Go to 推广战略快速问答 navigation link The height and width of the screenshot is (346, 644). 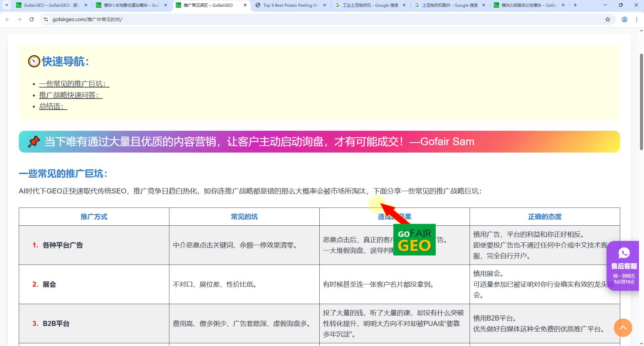click(70, 95)
